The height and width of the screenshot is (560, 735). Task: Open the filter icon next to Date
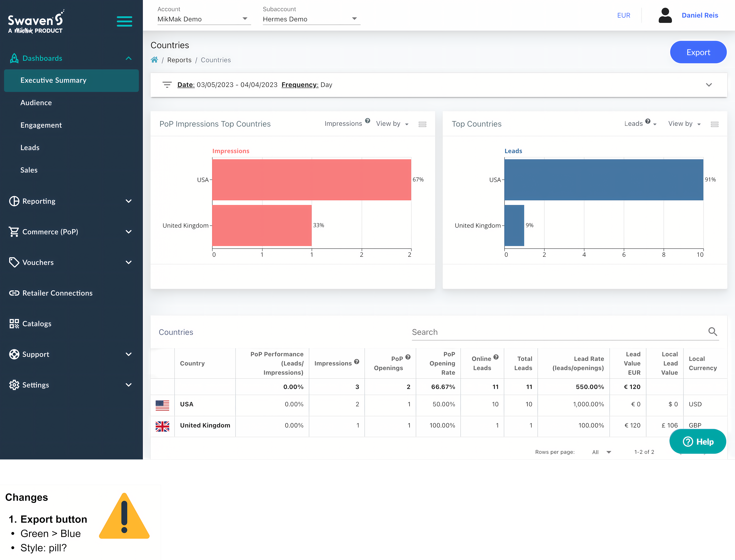(x=167, y=85)
